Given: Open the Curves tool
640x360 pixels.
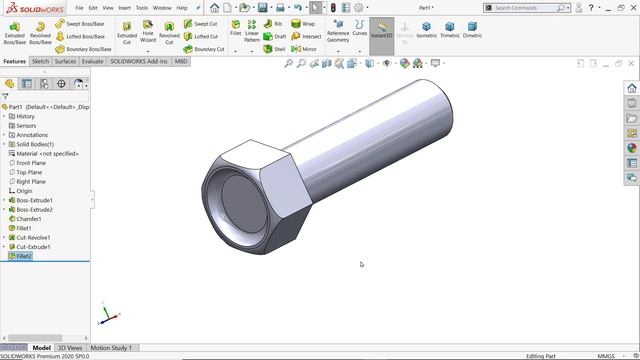Looking at the screenshot, I should (360, 28).
